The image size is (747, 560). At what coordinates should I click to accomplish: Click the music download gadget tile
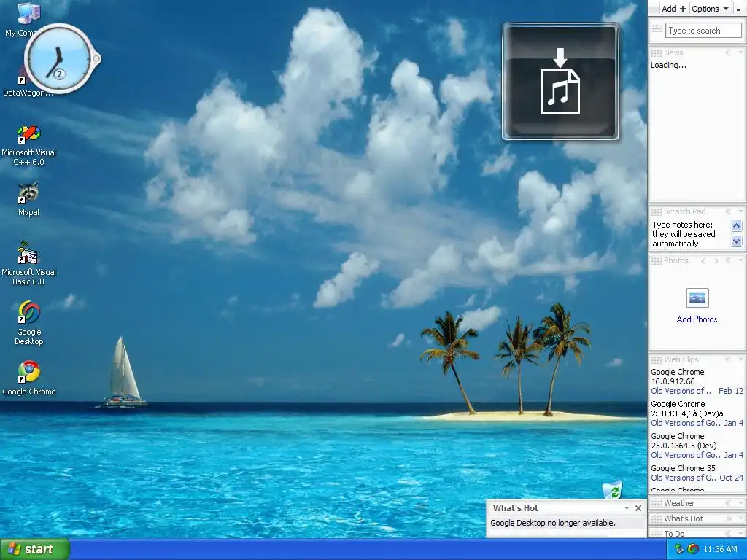point(561,81)
